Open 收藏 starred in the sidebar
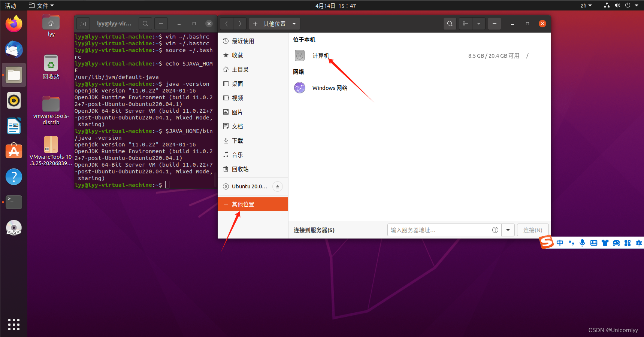 point(253,55)
